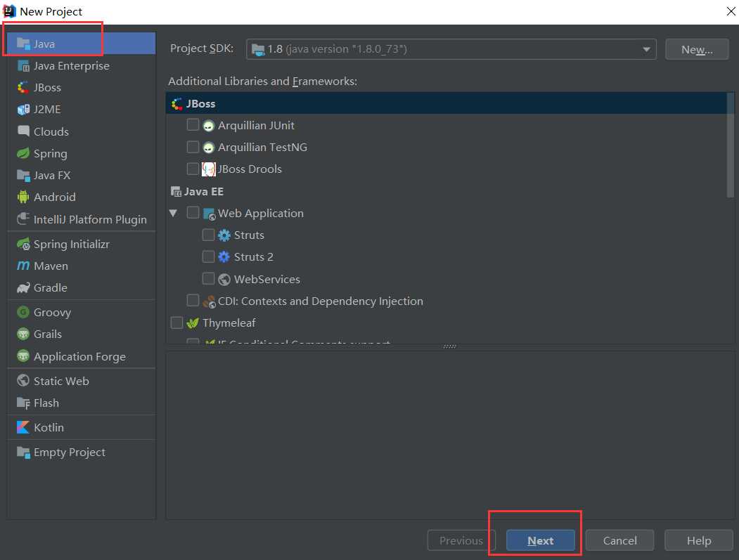
Task: Pick the Static Web globe icon
Action: (x=23, y=381)
